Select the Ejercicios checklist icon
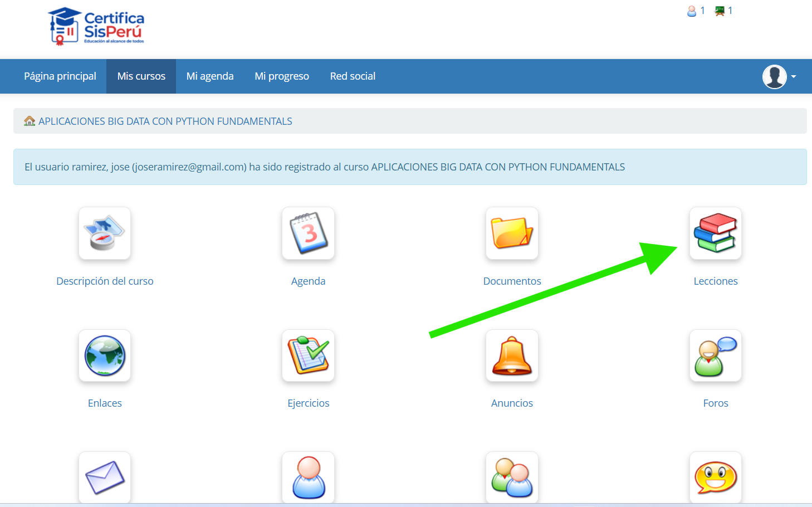 pos(308,355)
